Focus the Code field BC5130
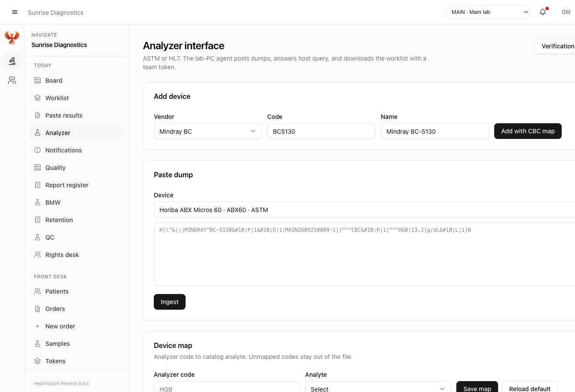575x392 pixels. [x=321, y=132]
